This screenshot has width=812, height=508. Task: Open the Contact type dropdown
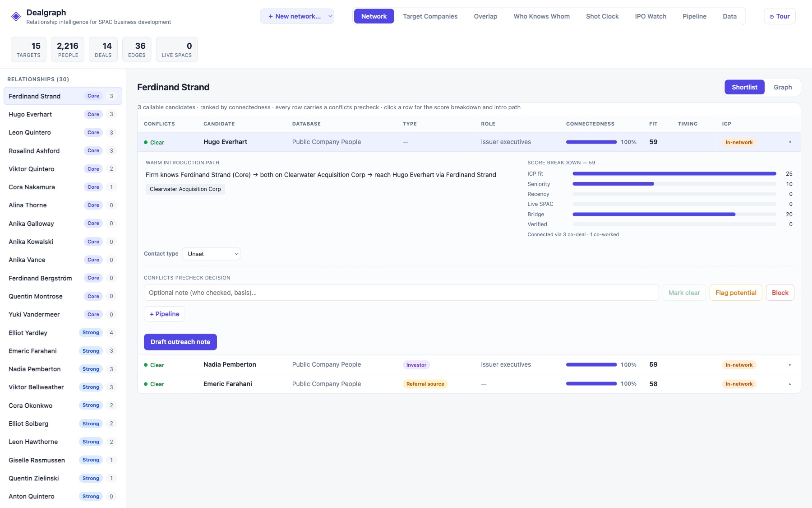pyautogui.click(x=211, y=254)
